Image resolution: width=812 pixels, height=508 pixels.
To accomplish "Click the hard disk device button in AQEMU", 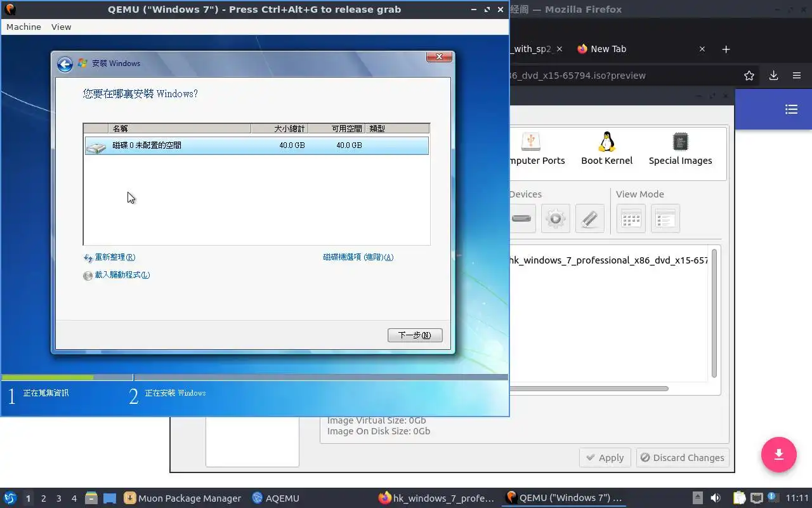I will 521,218.
